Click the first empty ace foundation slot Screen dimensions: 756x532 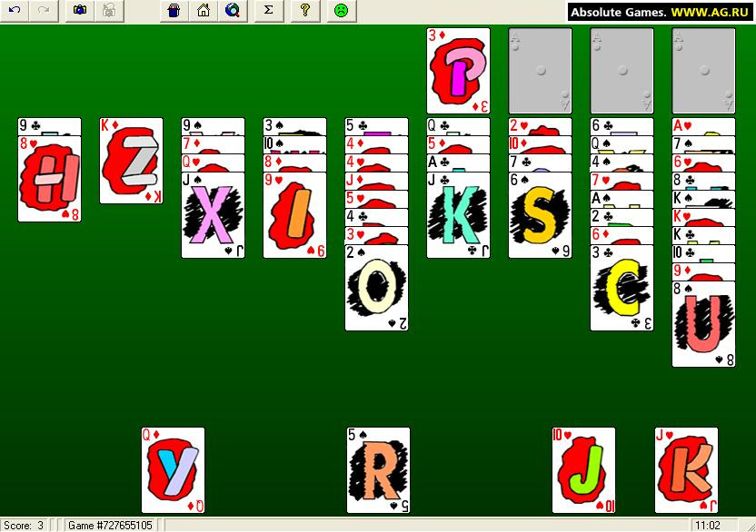coord(540,71)
